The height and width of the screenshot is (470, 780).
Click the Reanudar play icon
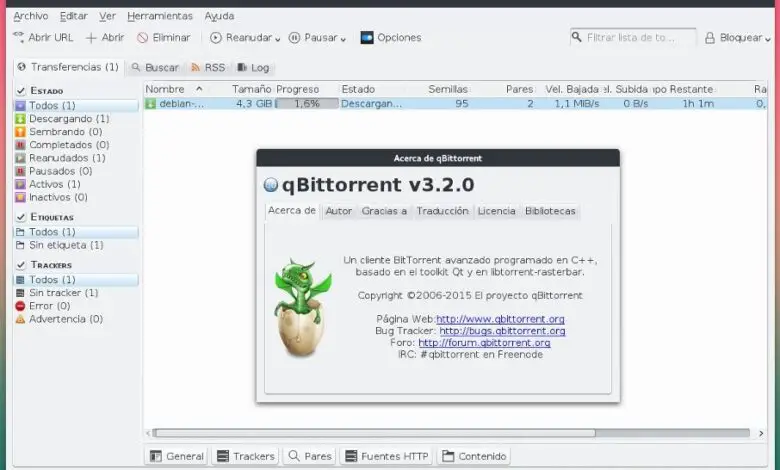tap(215, 38)
